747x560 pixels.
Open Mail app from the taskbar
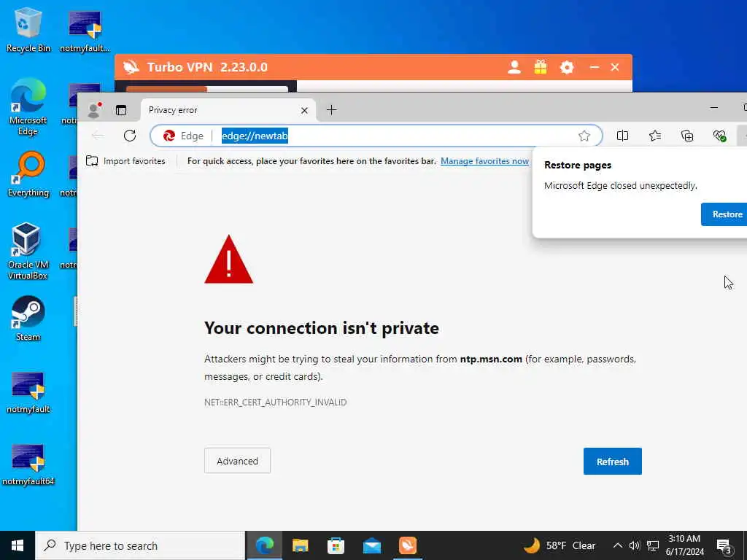(371, 545)
